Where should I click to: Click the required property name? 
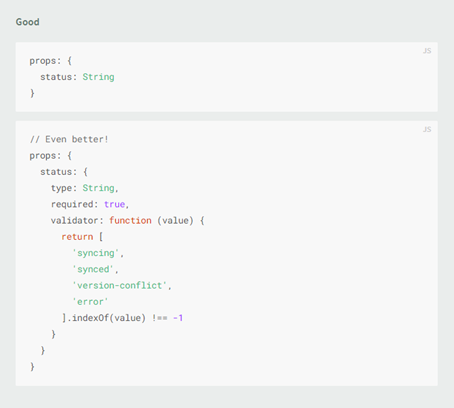tap(72, 204)
